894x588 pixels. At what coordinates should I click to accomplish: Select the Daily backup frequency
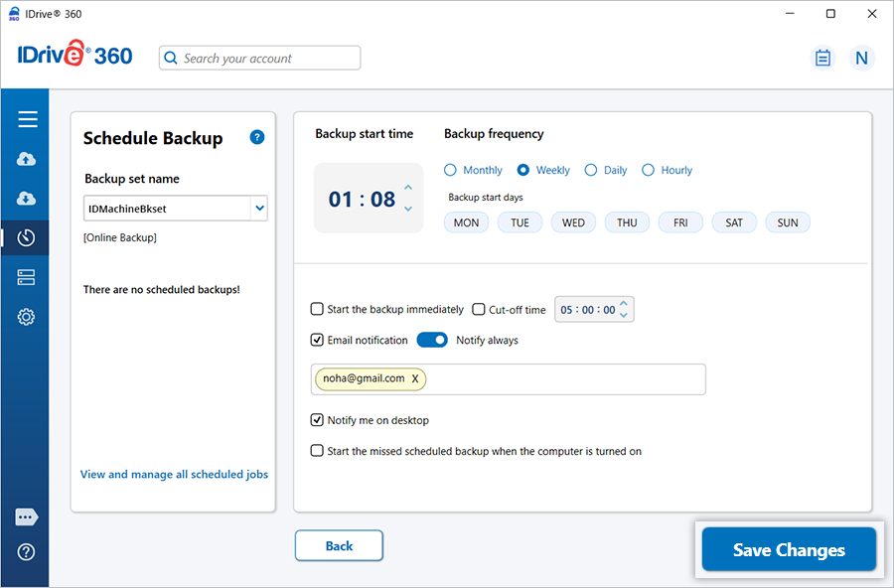[x=591, y=170]
